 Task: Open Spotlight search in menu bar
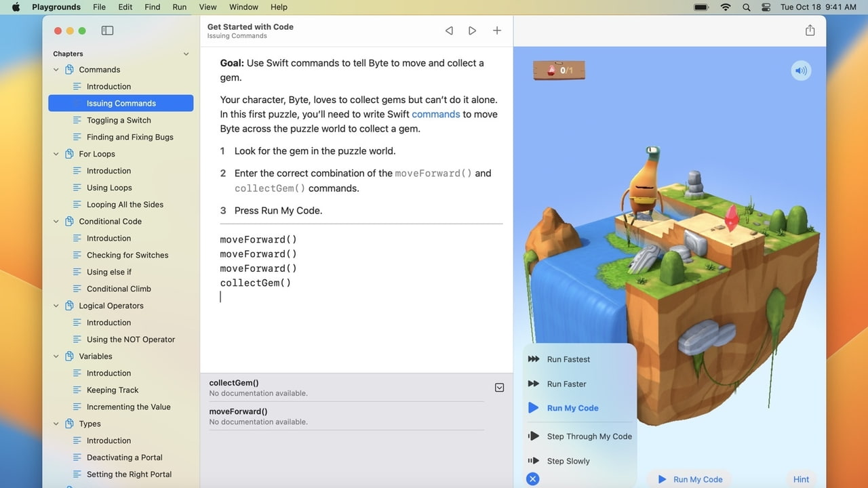click(x=746, y=7)
